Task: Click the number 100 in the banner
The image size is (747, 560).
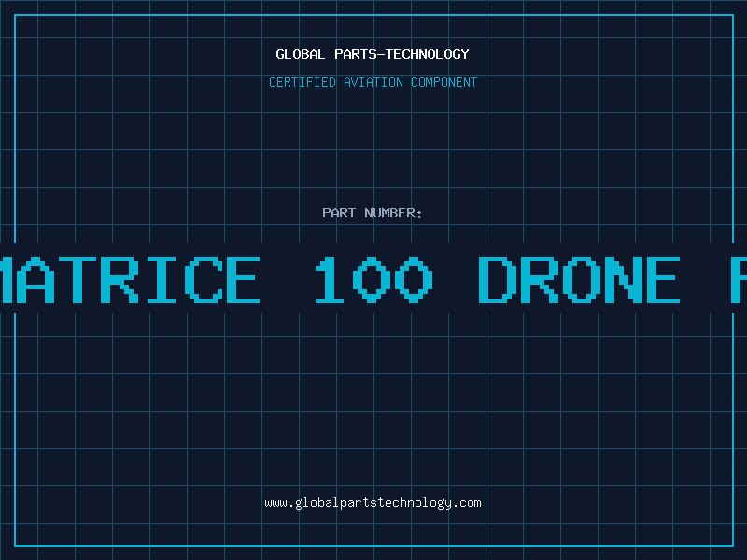Action: (x=374, y=280)
